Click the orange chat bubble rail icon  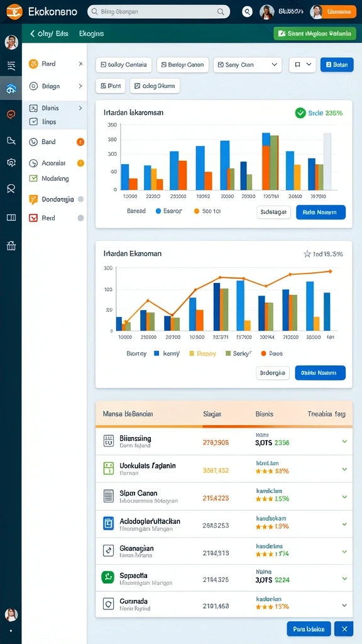pos(11,114)
